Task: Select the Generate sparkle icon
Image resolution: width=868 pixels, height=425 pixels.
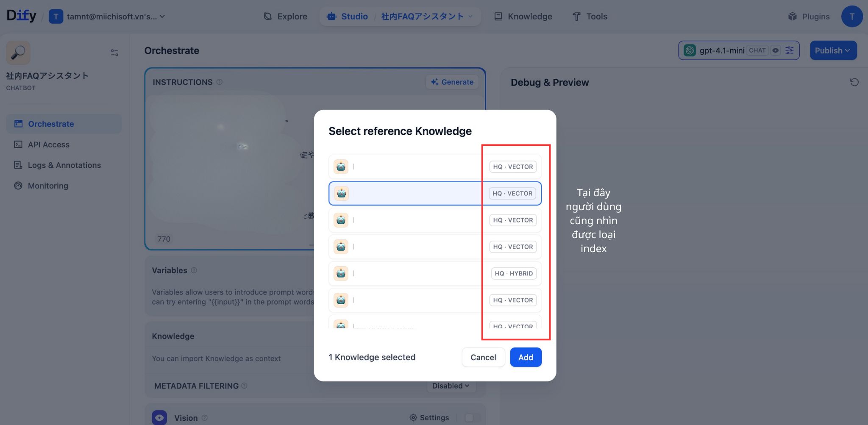Action: click(x=434, y=82)
